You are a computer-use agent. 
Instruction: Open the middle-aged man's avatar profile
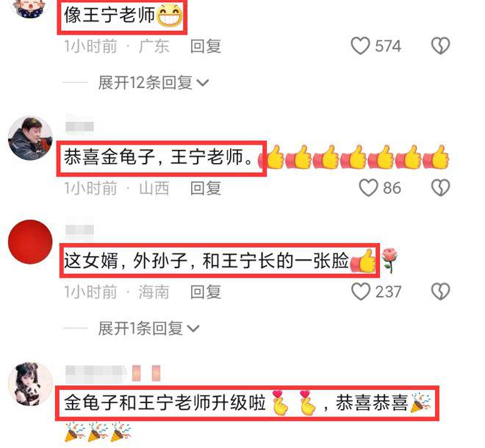point(30,138)
